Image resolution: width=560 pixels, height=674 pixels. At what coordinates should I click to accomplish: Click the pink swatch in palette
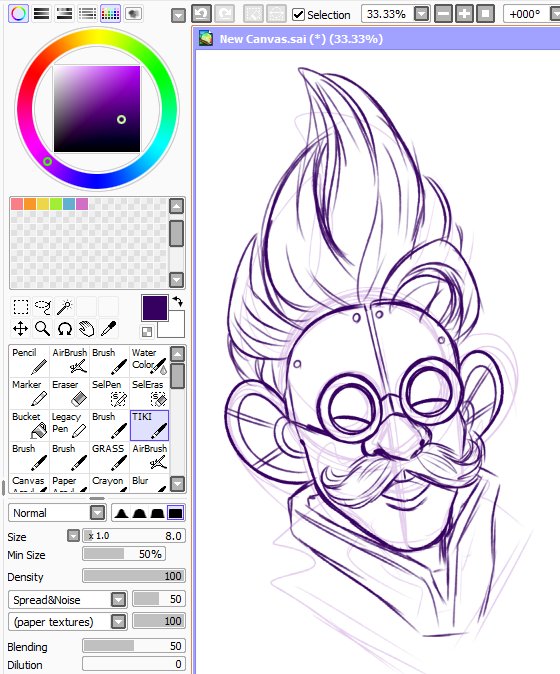[17, 204]
